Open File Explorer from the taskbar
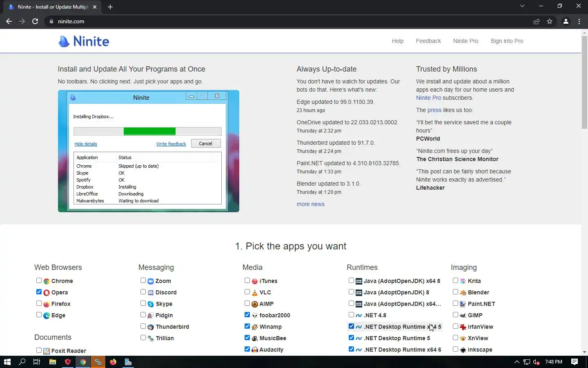The width and height of the screenshot is (588, 368). [x=52, y=362]
